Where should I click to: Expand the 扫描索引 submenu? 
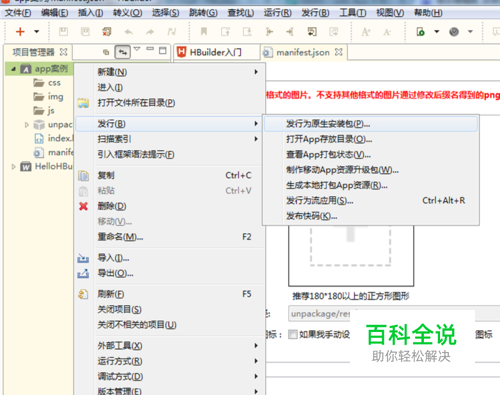click(170, 139)
